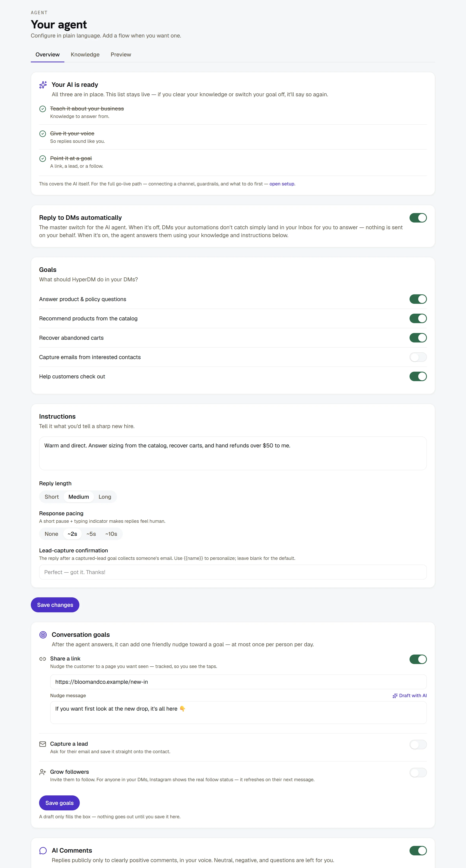466x868 pixels.
Task: Toggle Answer product & policy questions
Action: [x=418, y=299]
